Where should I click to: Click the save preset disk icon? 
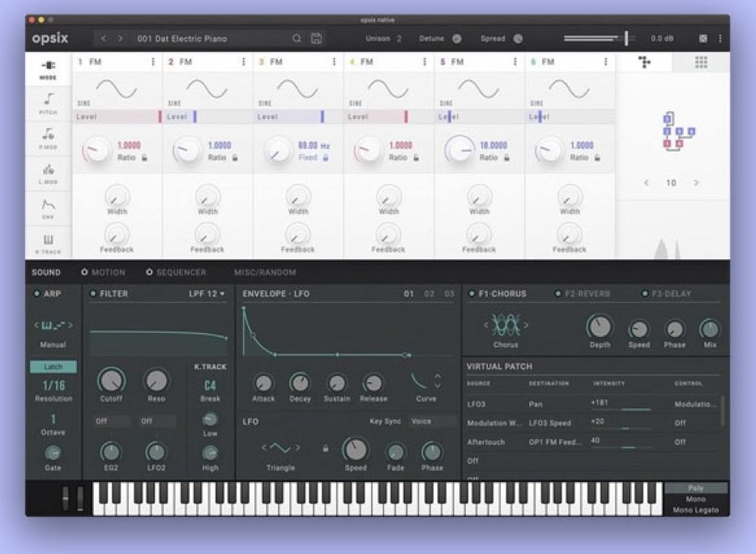pyautogui.click(x=316, y=39)
